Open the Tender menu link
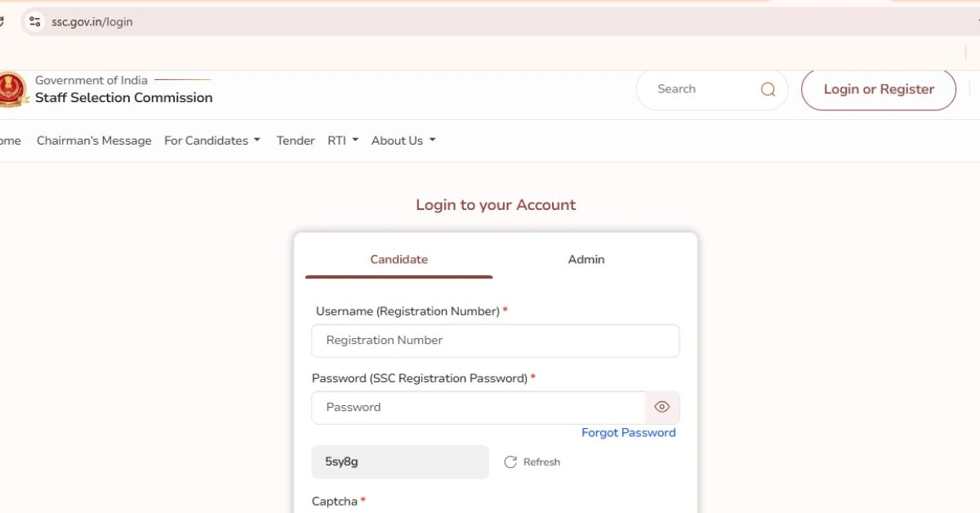Screen dimensions: 980x513 [x=296, y=141]
